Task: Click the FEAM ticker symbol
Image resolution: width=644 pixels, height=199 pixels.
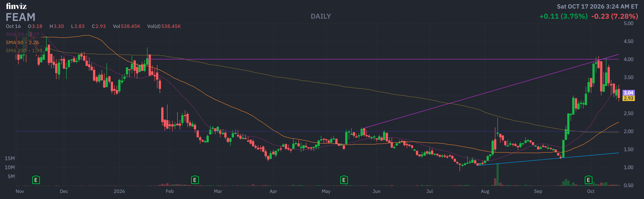Action: click(x=20, y=17)
